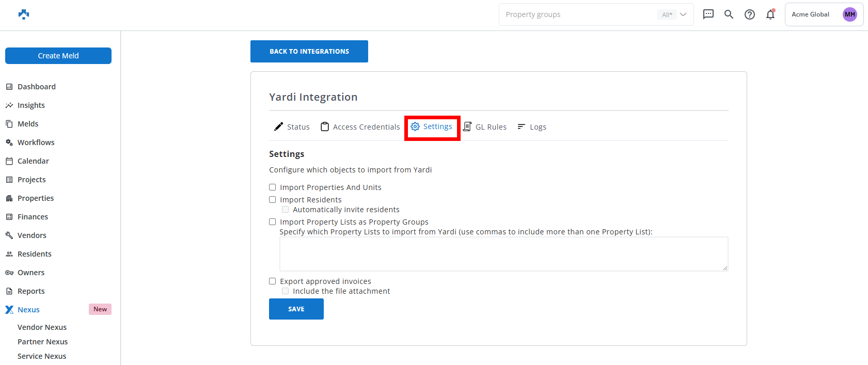Click the Property Lists text area
This screenshot has width=868, height=365.
(503, 254)
